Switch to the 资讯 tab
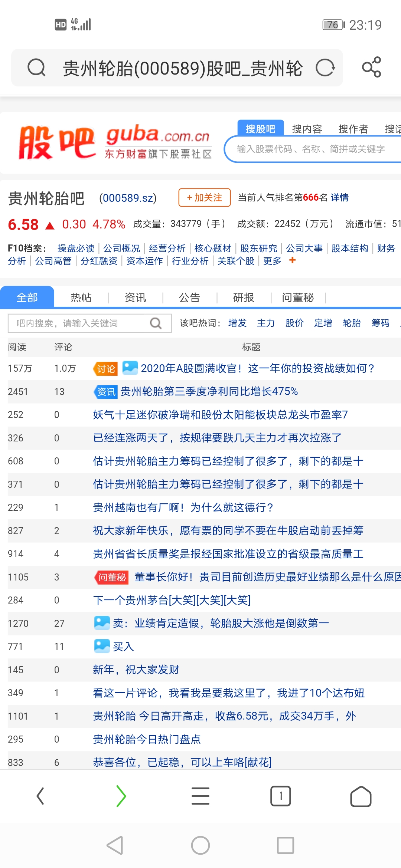Screen dimensions: 401x868 point(135,297)
